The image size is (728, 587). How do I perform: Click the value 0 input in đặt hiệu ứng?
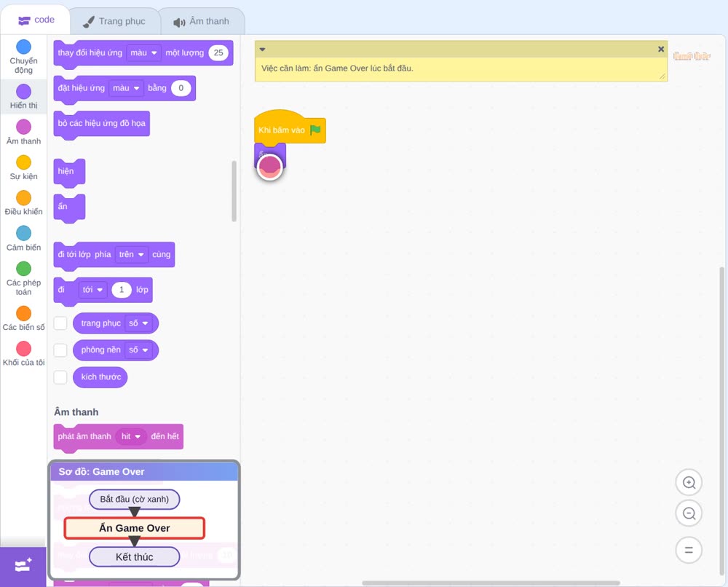tap(181, 88)
